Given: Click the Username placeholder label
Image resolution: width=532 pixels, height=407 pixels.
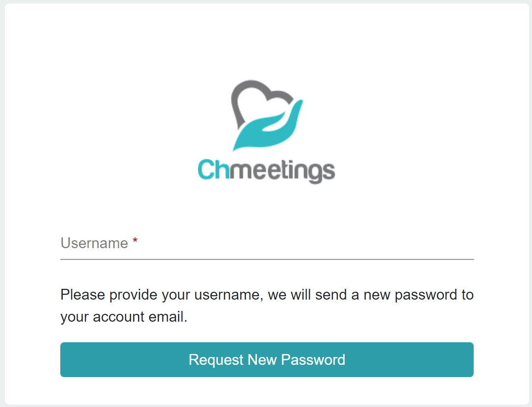Looking at the screenshot, I should click(94, 243).
